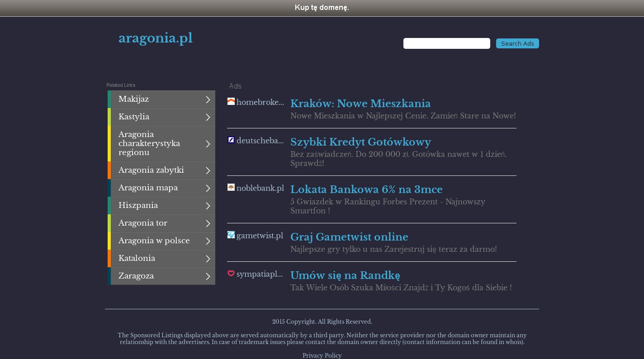This screenshot has width=644, height=359.
Task: Click the arrow next to Zaragoza
Action: [x=208, y=276]
